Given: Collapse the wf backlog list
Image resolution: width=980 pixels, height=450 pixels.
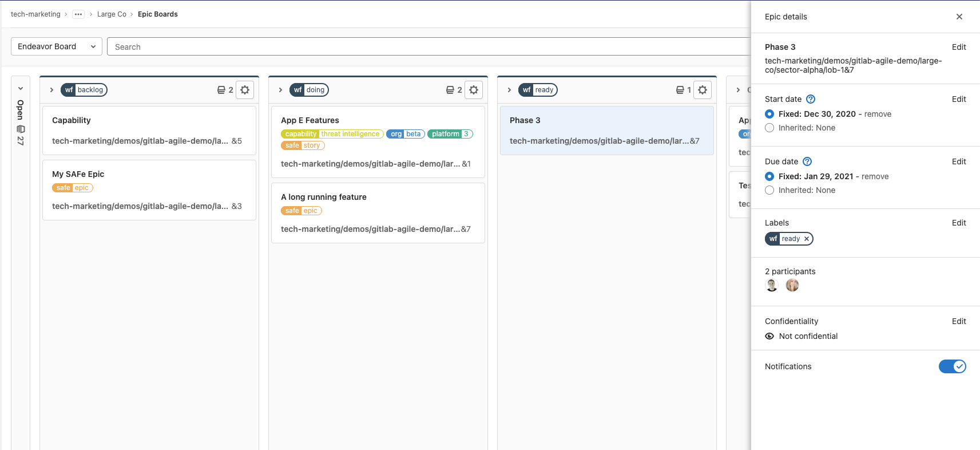Looking at the screenshot, I should [51, 90].
